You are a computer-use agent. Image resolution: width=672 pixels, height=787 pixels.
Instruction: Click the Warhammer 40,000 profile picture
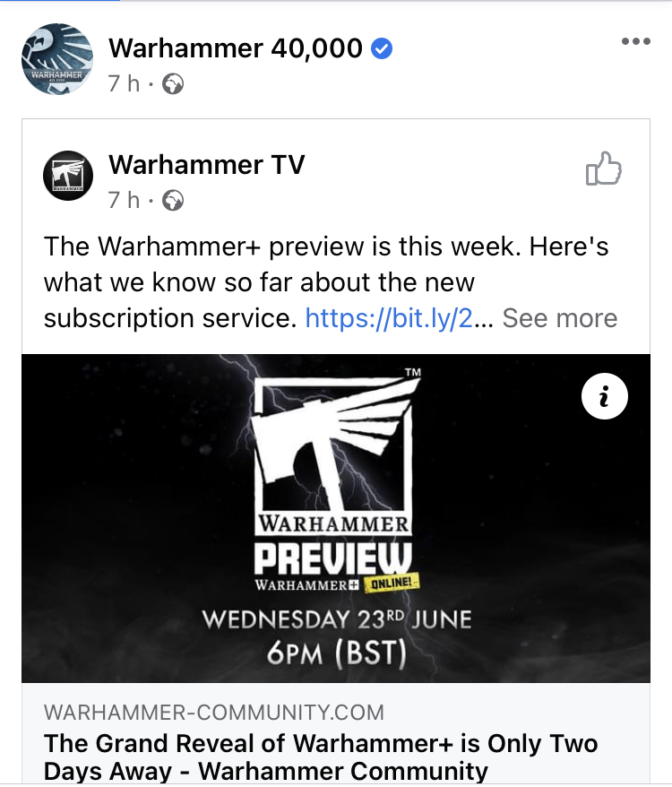[x=57, y=59]
